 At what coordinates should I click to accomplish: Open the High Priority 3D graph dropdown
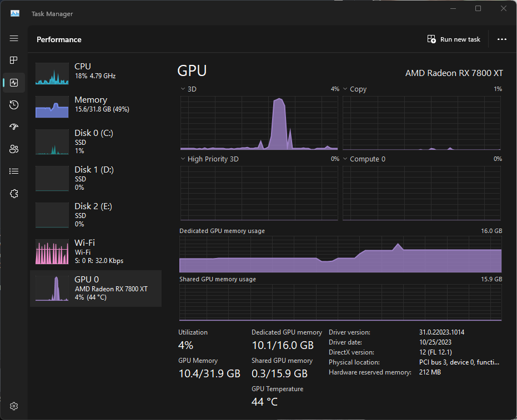[209, 159]
